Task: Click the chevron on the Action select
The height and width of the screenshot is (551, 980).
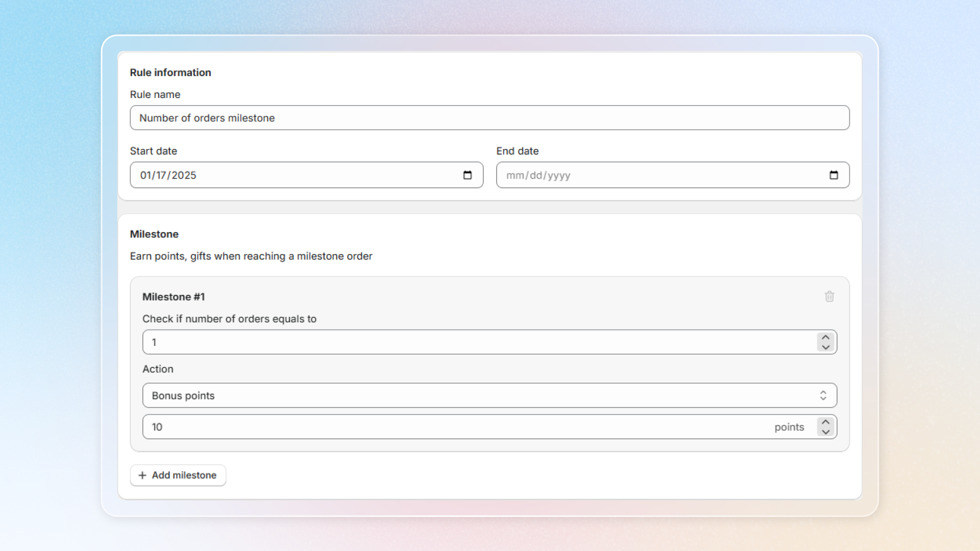Action: click(x=823, y=395)
